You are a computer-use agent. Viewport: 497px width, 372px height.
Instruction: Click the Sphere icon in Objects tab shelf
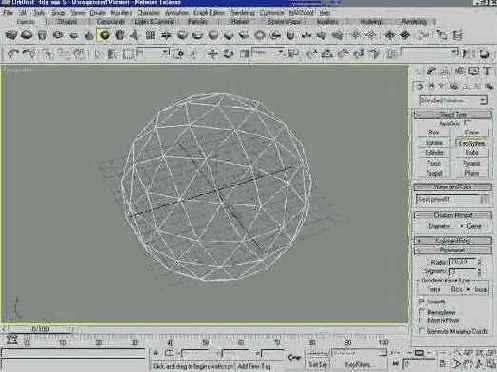[27, 35]
